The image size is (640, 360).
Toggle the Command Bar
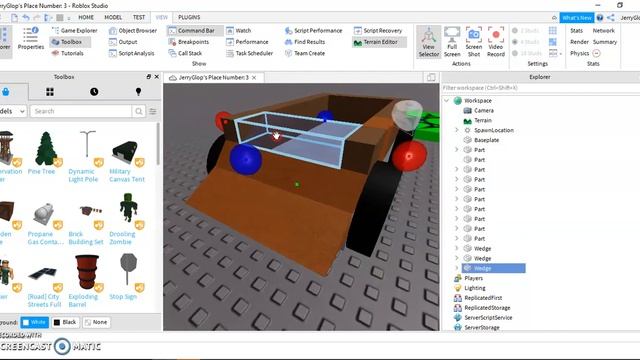pos(195,31)
